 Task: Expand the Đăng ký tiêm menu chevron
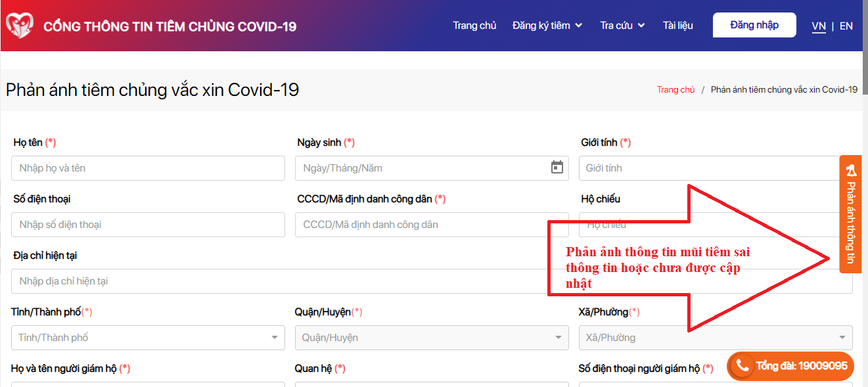click(x=580, y=25)
